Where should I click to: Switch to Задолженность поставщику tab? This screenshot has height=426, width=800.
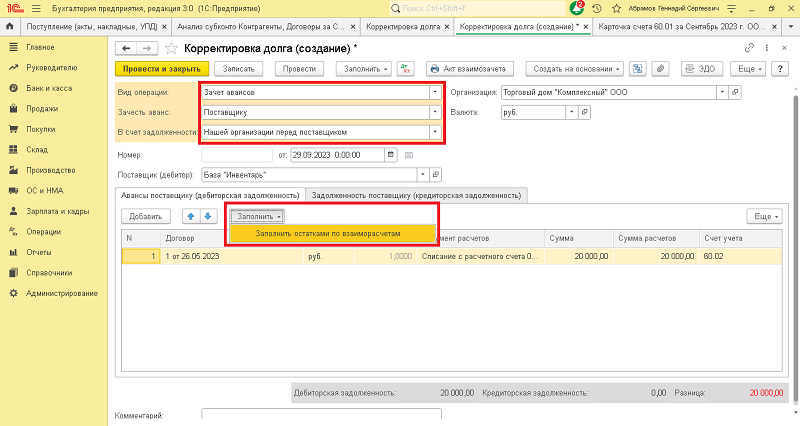click(x=417, y=194)
